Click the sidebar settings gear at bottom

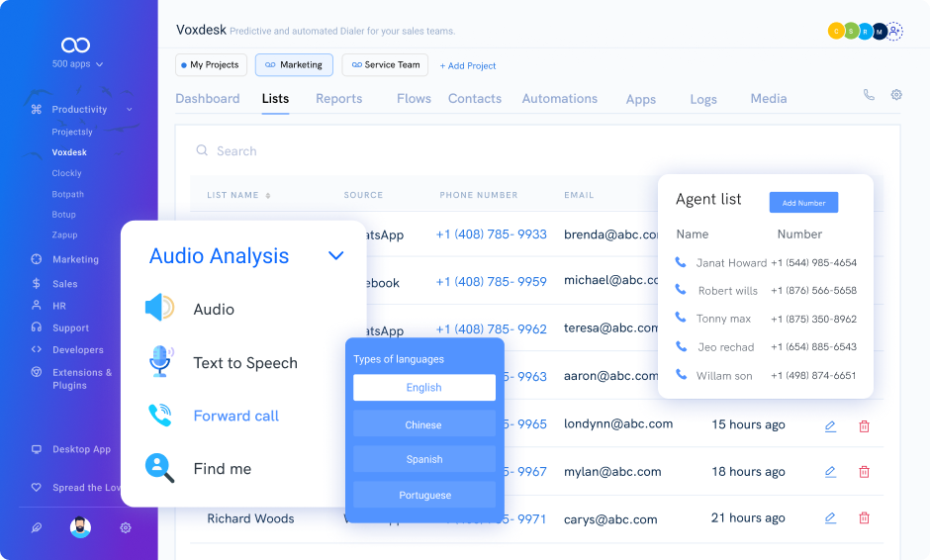[x=126, y=528]
